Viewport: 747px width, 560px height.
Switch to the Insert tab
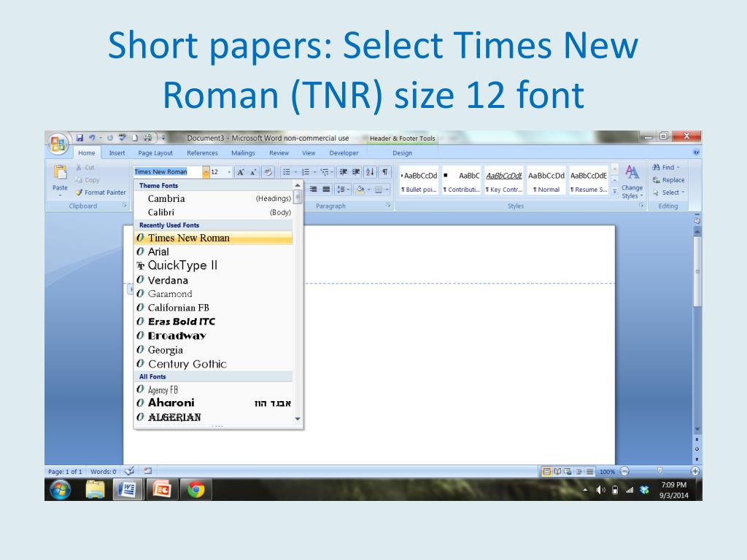click(117, 153)
